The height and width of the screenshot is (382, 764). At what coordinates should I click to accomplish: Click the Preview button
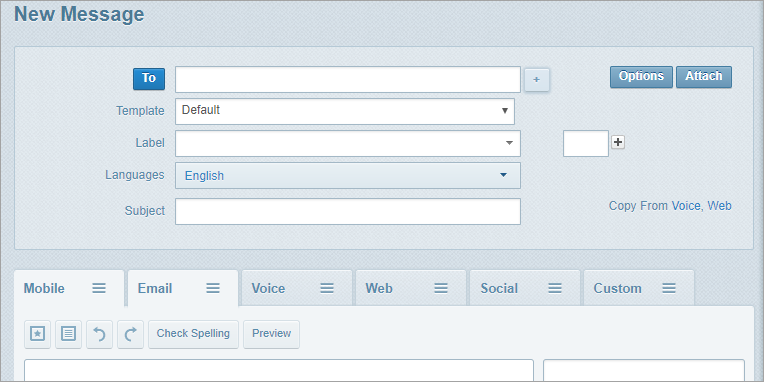pos(271,334)
